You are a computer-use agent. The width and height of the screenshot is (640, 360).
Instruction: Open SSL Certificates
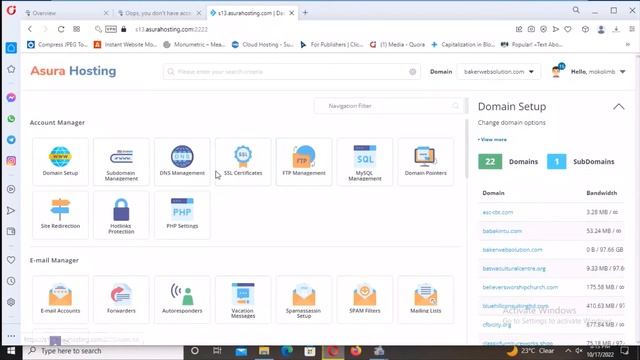coord(243,162)
